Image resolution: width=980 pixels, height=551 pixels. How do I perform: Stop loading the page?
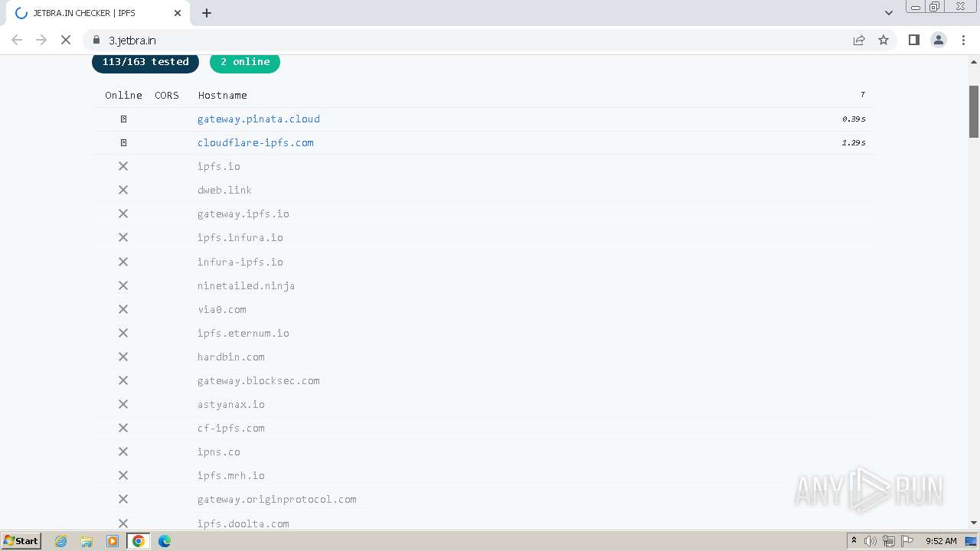[66, 40]
